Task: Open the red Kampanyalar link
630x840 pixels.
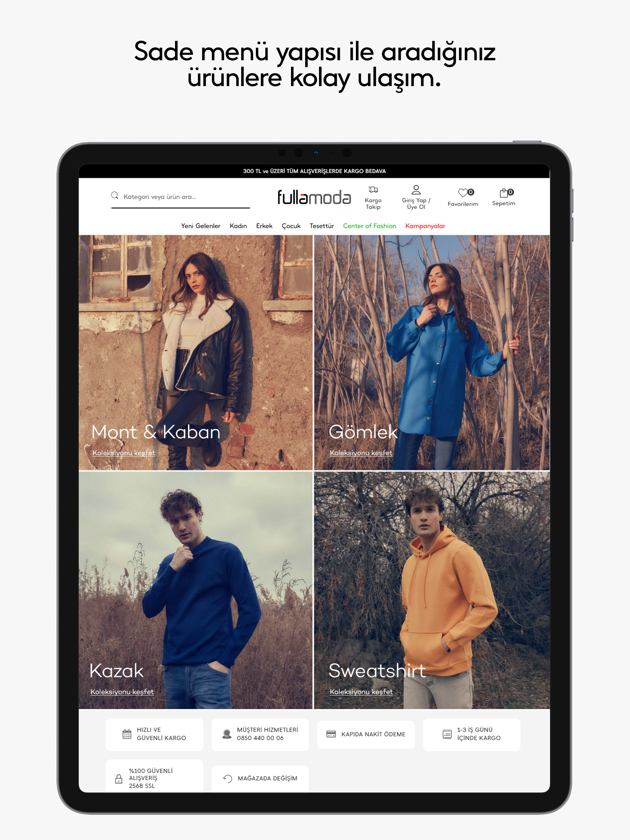Action: coord(425,226)
